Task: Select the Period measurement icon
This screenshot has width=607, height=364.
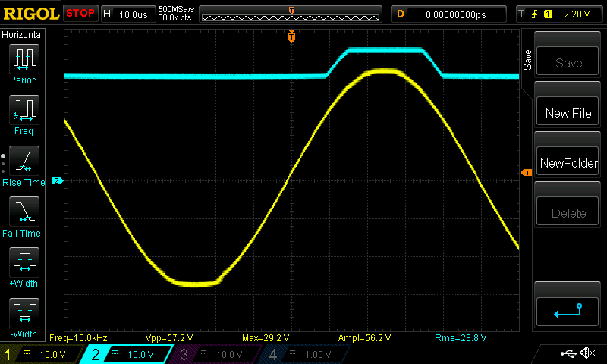Action: [24, 58]
